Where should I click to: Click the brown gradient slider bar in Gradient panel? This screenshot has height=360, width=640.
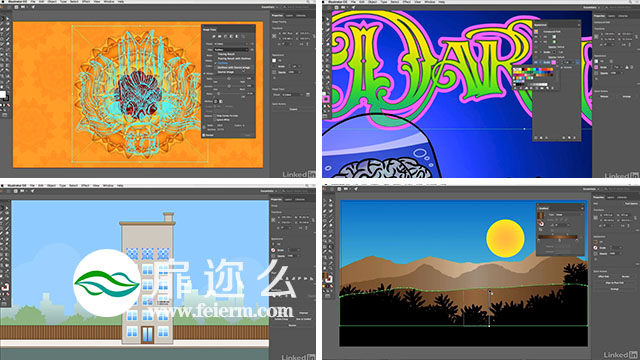(558, 237)
